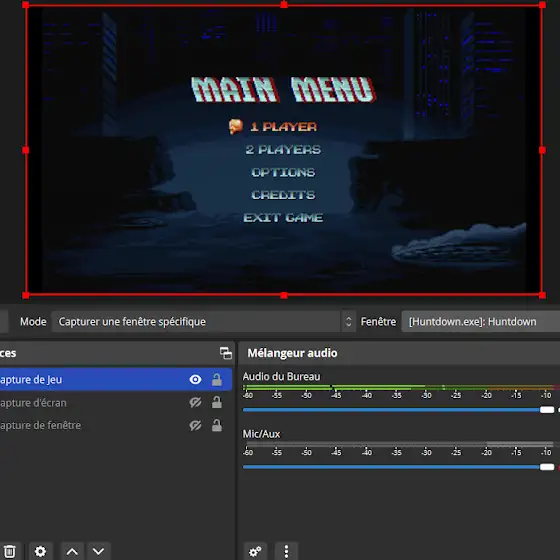This screenshot has width=560, height=560.
Task: Click the bottom-center red resize handle
Action: click(x=284, y=295)
